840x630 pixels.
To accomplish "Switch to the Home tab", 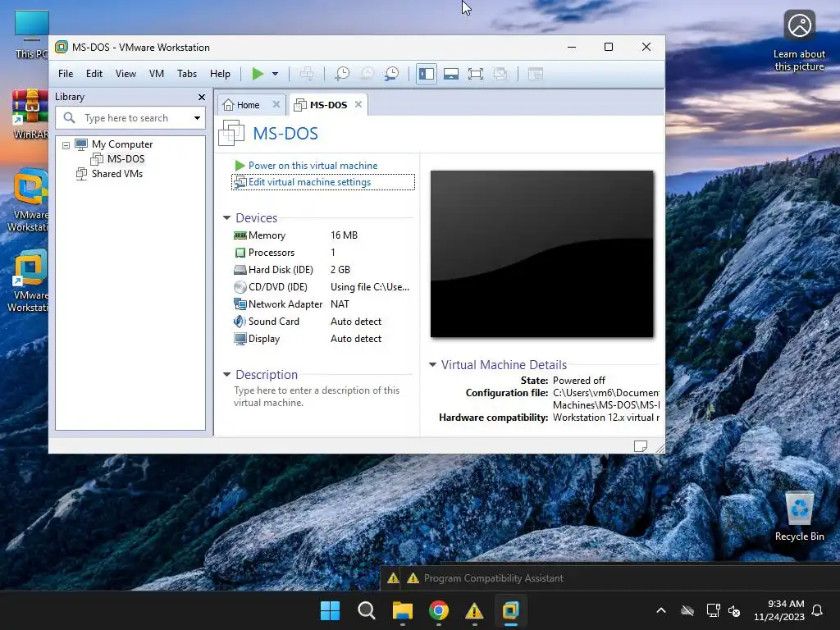I will (248, 105).
